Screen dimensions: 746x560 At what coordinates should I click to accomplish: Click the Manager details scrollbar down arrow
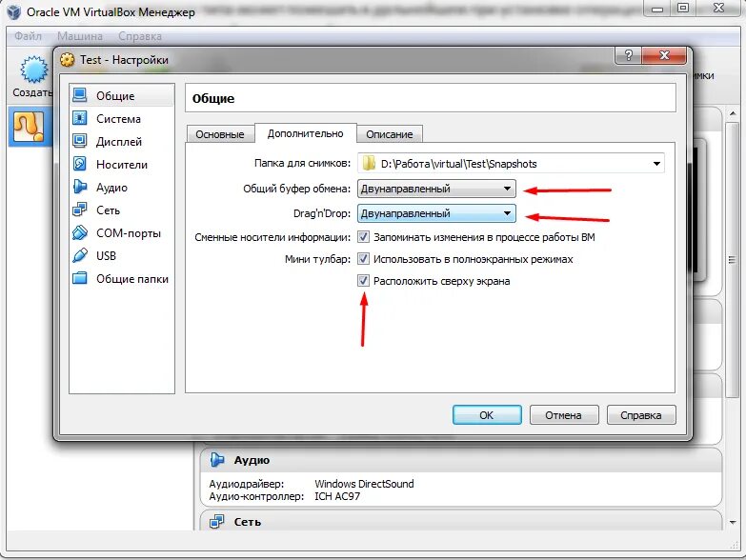point(733,523)
